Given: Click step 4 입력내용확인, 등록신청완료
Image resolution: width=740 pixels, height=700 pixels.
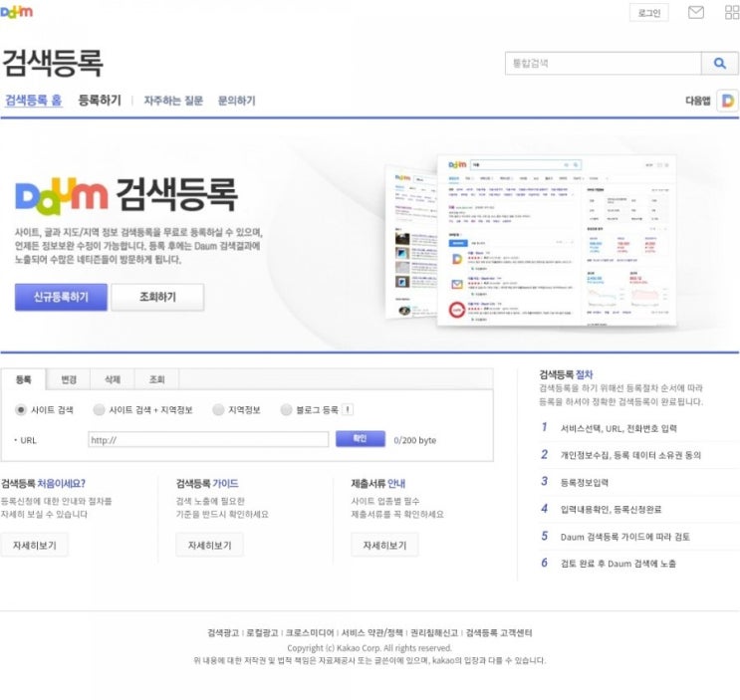Looking at the screenshot, I should pos(611,510).
